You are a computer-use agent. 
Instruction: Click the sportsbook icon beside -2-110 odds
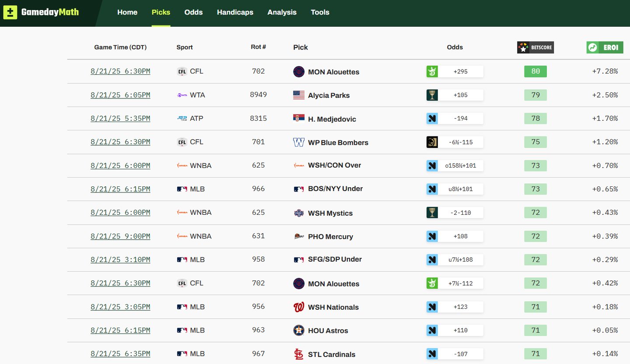click(432, 213)
